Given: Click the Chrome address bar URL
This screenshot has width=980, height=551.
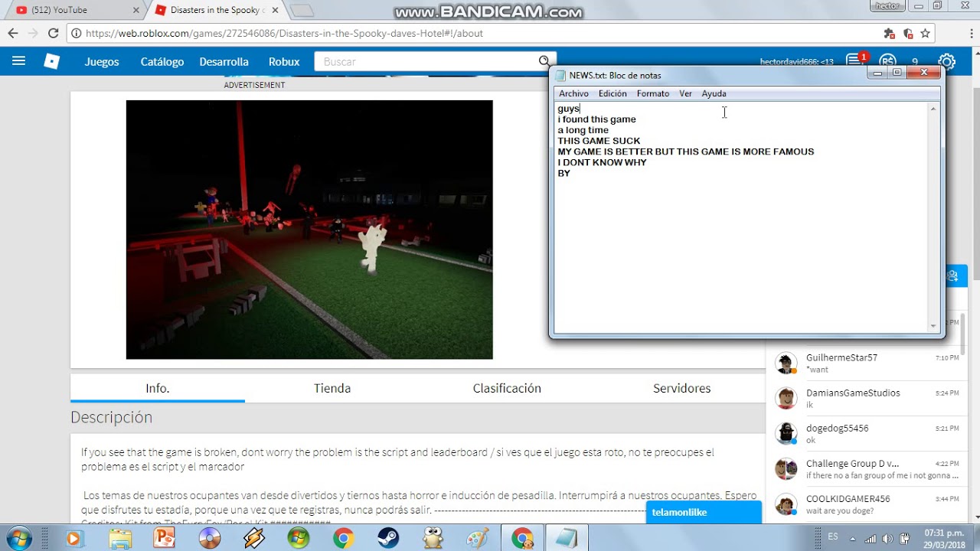Looking at the screenshot, I should pos(284,33).
